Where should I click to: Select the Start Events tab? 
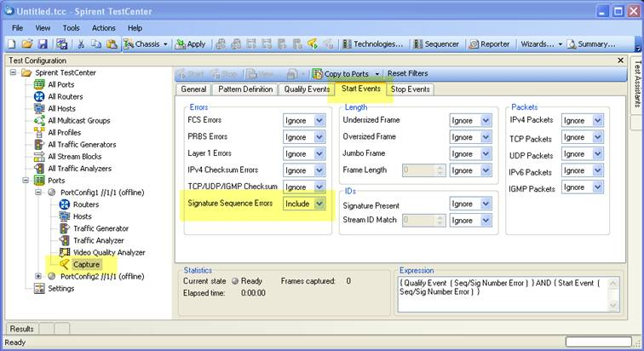361,89
